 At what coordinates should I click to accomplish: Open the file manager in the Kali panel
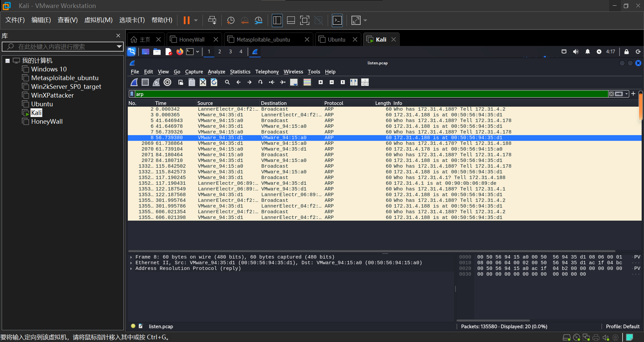coord(157,52)
